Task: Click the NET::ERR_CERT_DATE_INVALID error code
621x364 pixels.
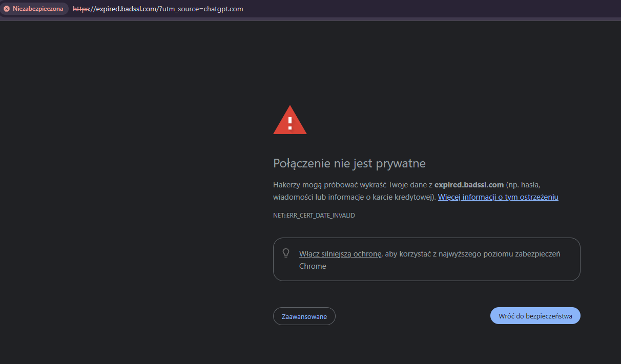Action: [314, 216]
